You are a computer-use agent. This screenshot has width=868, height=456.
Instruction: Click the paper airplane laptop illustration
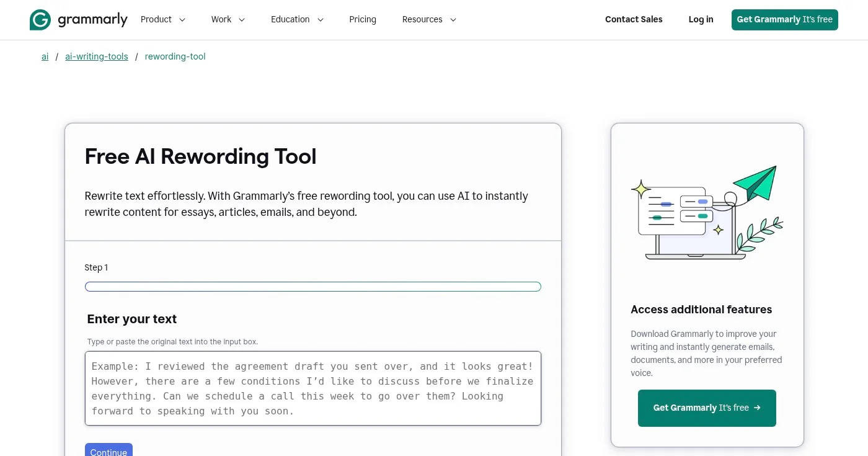pyautogui.click(x=707, y=213)
